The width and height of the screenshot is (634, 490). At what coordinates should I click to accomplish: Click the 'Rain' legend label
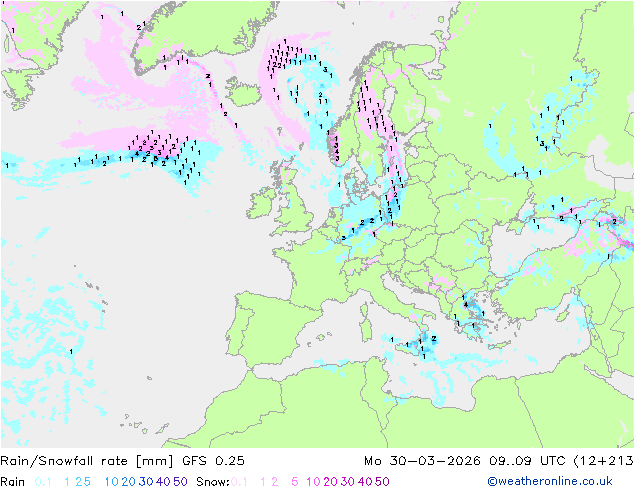tap(13, 482)
